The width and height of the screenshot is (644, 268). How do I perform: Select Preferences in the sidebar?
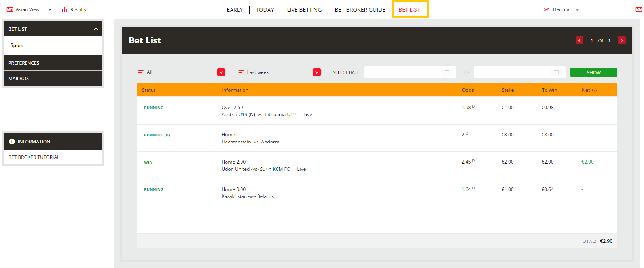coord(24,63)
